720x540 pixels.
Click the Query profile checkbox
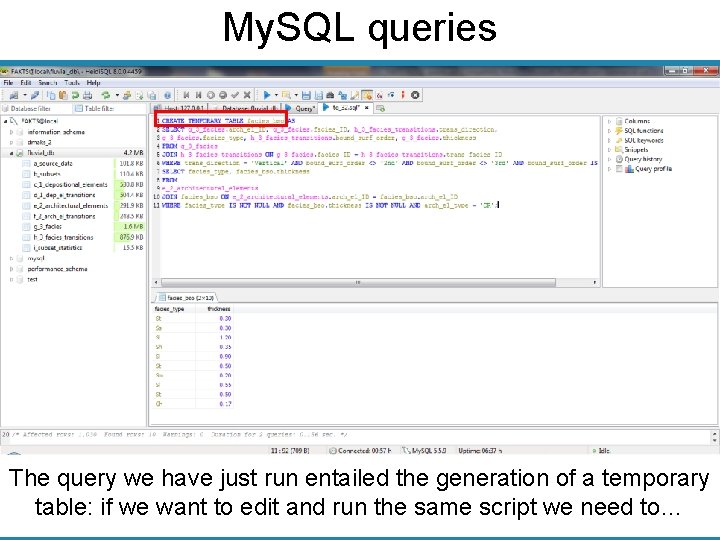point(619,169)
